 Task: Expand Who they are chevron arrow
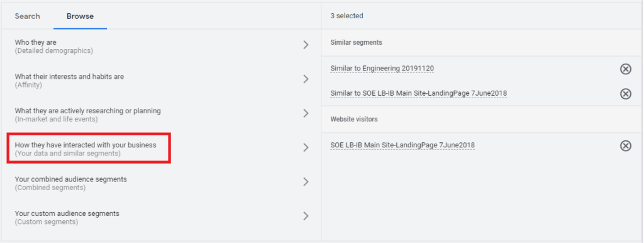[306, 45]
